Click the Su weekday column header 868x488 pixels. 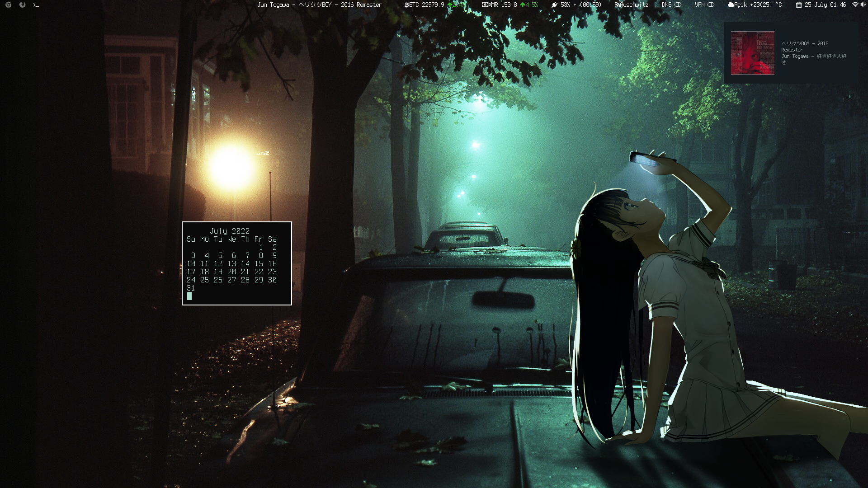tap(191, 239)
